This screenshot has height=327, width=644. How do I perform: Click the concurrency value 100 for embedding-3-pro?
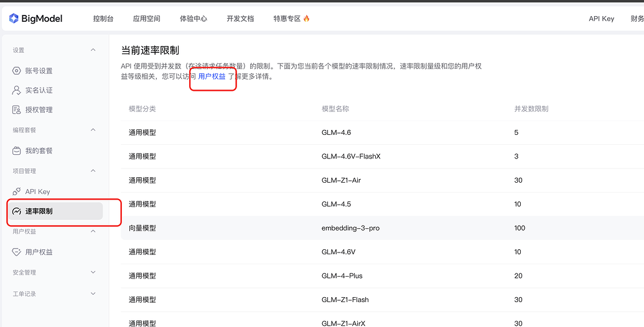[520, 228]
